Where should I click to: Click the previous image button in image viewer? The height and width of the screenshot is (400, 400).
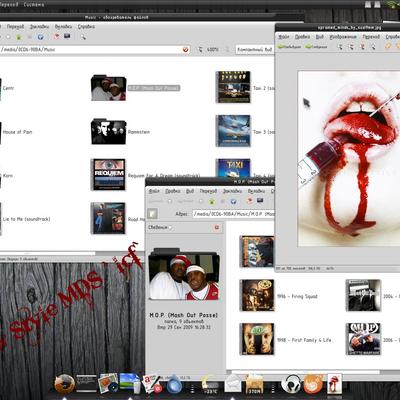click(x=290, y=47)
